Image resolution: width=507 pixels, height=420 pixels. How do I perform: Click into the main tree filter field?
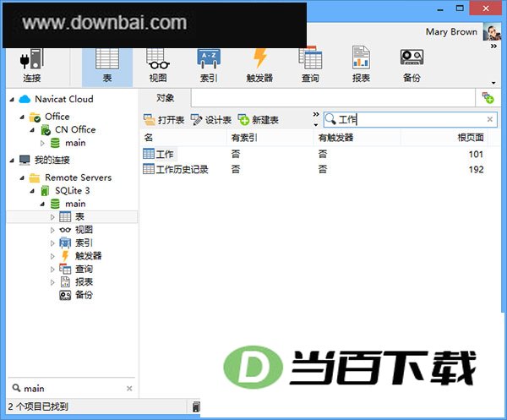[x=72, y=388]
